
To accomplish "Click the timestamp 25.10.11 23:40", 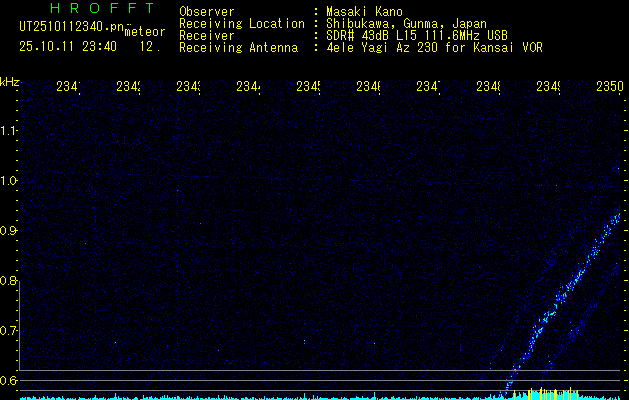I will pyautogui.click(x=68, y=47).
